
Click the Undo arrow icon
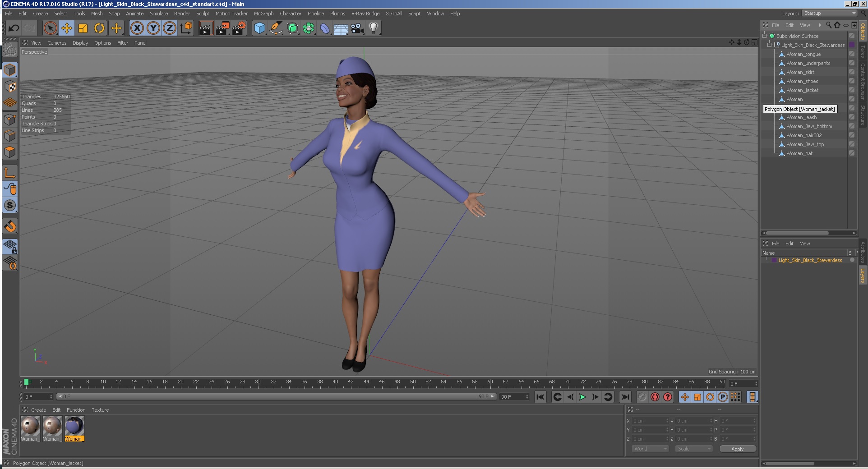click(14, 28)
